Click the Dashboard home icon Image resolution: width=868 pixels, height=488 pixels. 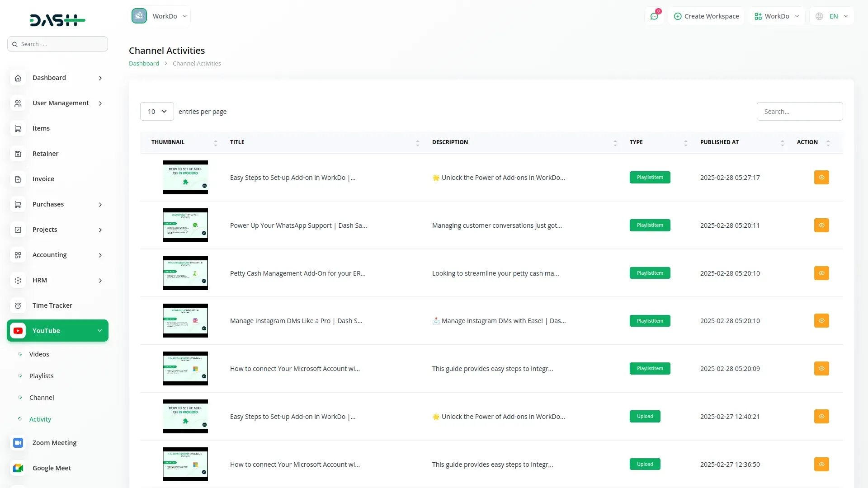pos(18,78)
